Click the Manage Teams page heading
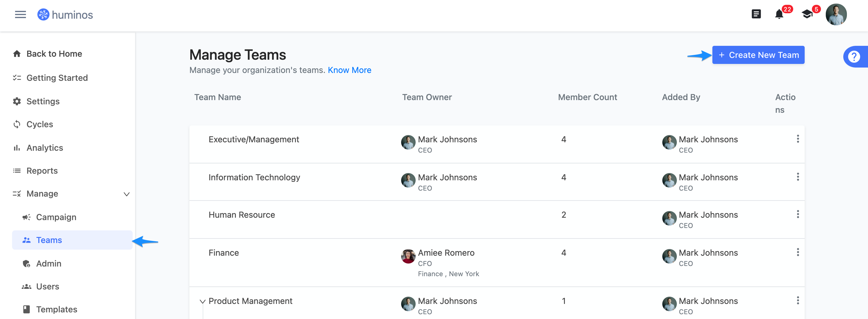Viewport: 868px width, 319px height. (x=238, y=55)
